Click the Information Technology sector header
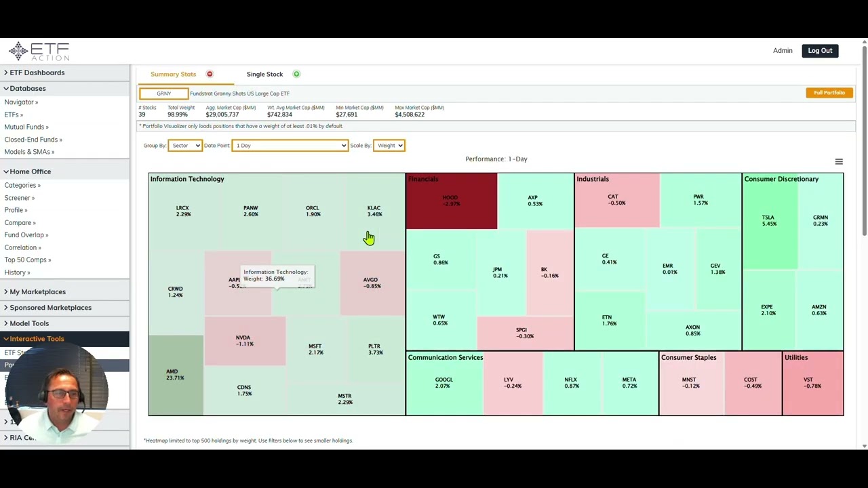Viewport: 868px width, 488px height. 187,179
